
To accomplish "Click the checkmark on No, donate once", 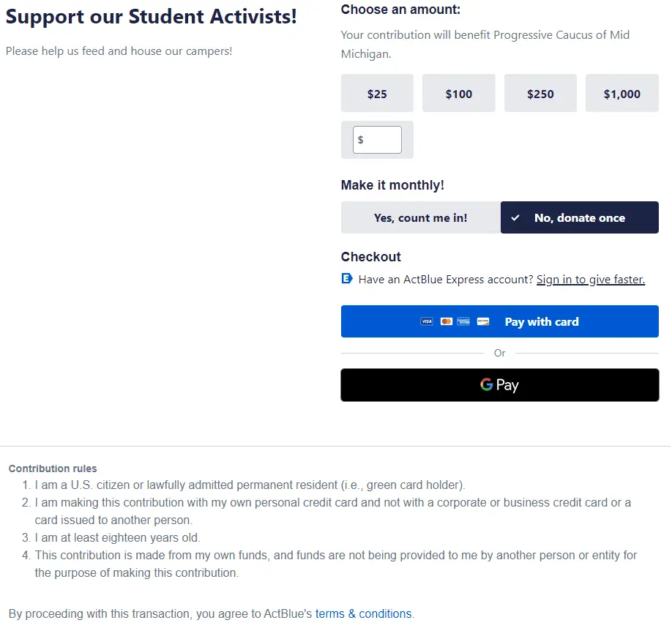I will click(x=515, y=217).
